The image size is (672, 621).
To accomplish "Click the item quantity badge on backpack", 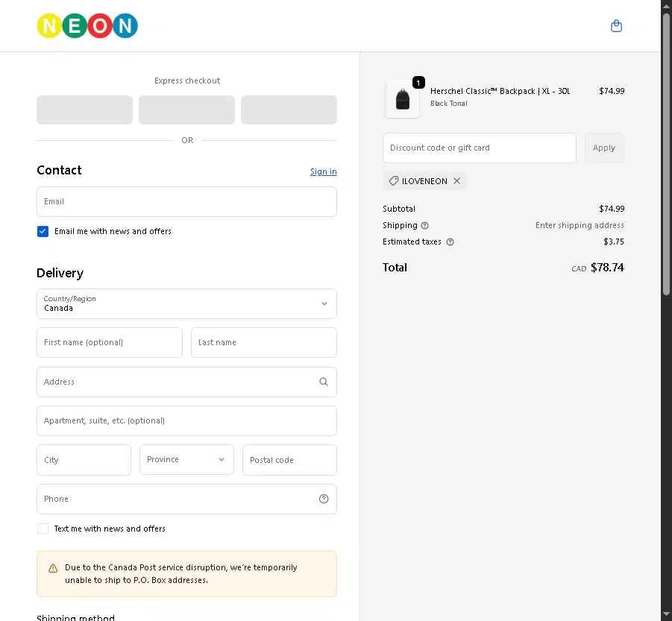I will click(x=418, y=82).
